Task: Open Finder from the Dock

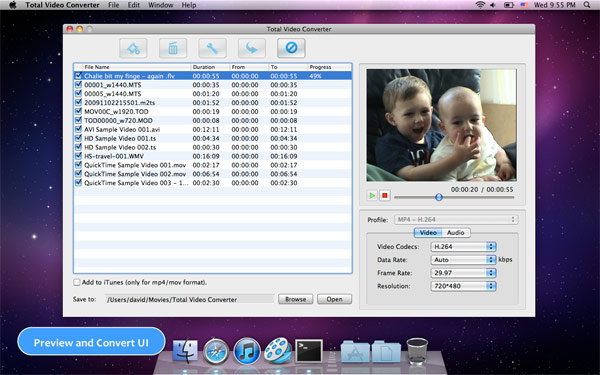Action: 185,351
